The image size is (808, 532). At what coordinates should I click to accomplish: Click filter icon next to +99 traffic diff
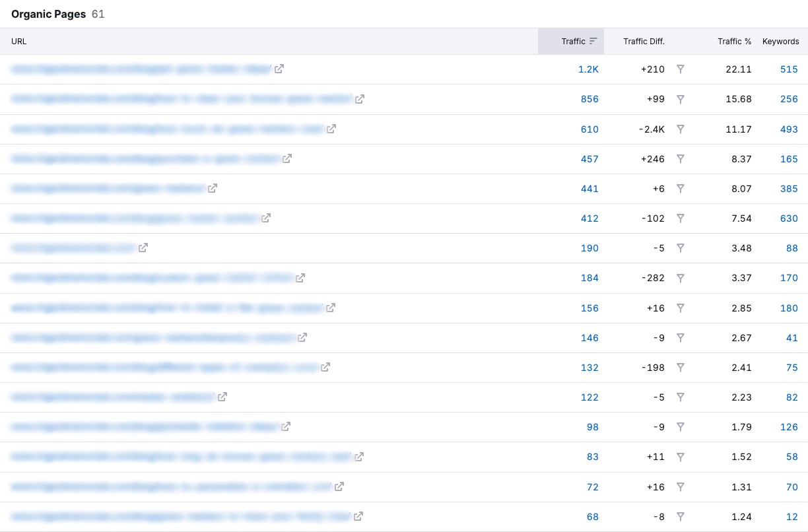681,99
